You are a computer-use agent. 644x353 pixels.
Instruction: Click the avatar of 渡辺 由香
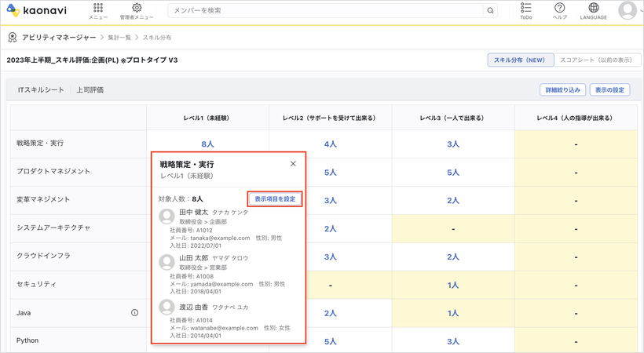pos(166,307)
